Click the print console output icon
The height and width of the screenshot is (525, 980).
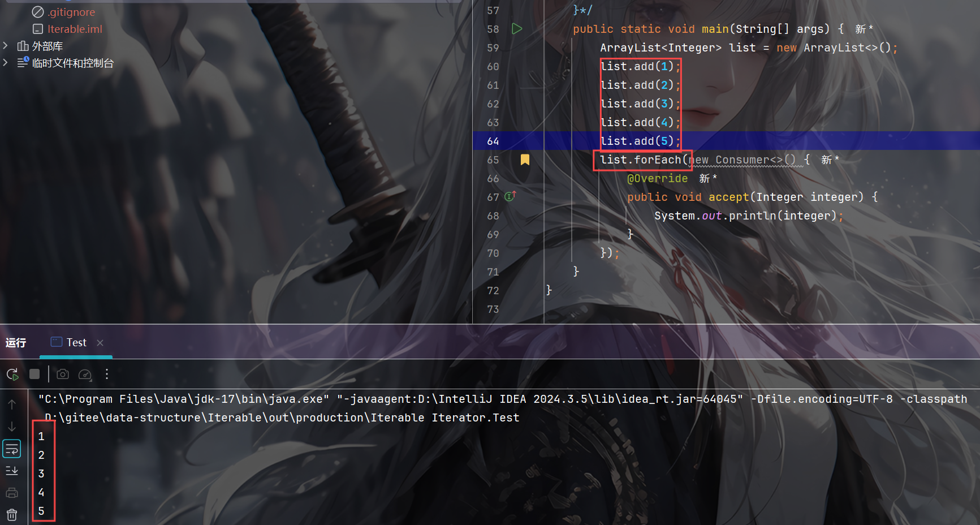(12, 493)
